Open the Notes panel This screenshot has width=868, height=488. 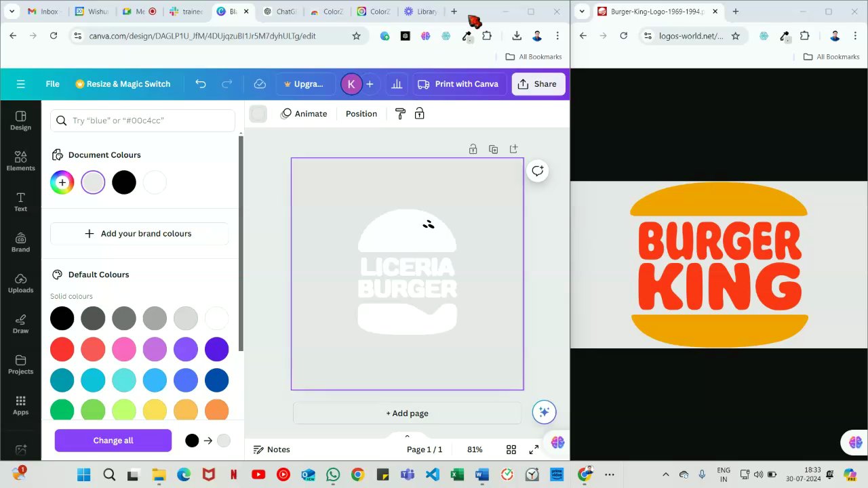271,449
